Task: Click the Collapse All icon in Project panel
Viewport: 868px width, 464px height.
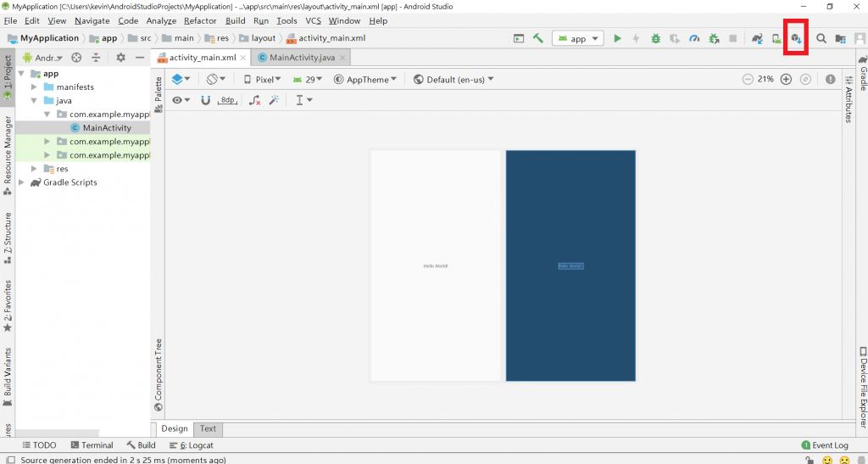Action: (x=96, y=58)
